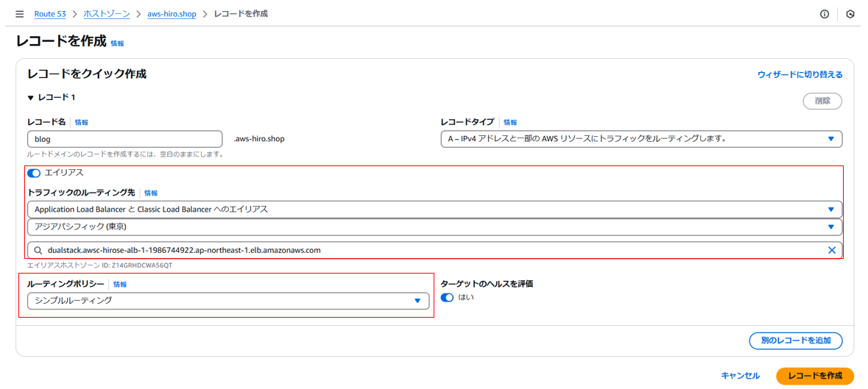Click 情報 link next to page title

[x=117, y=43]
